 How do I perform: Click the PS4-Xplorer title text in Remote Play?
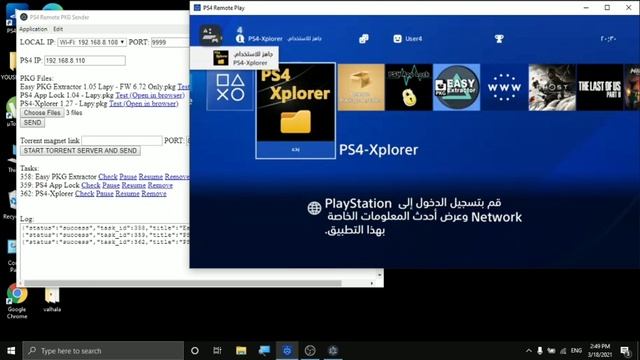pos(378,150)
